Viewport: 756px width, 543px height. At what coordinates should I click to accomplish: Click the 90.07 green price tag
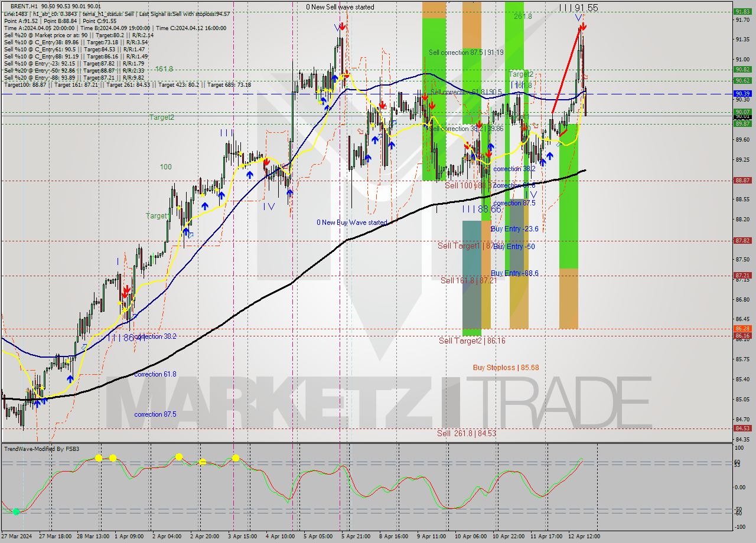(742, 112)
